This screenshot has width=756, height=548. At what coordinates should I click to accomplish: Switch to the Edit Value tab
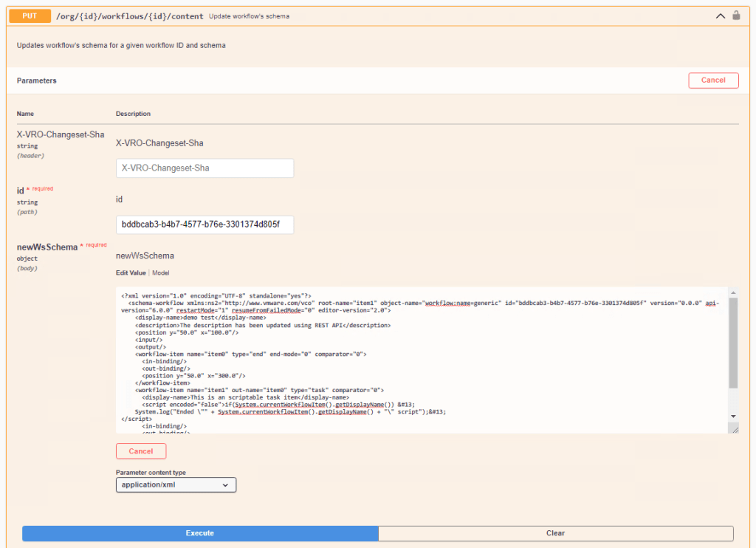point(131,273)
